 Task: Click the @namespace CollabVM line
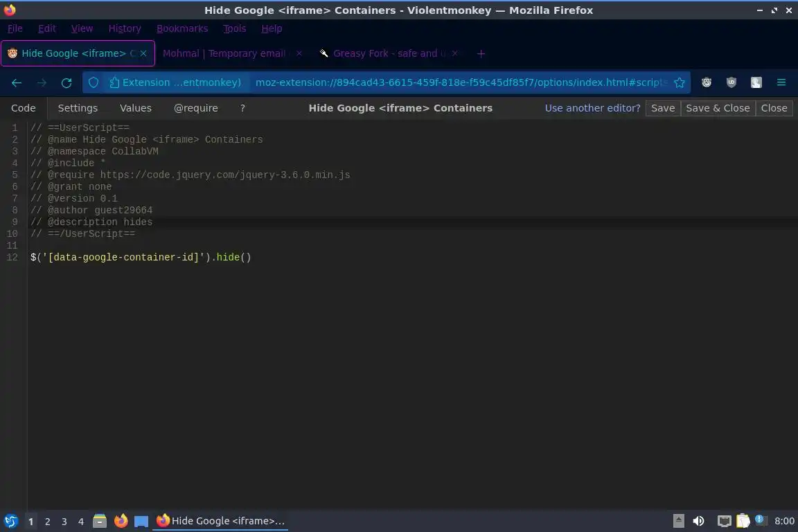(x=94, y=151)
